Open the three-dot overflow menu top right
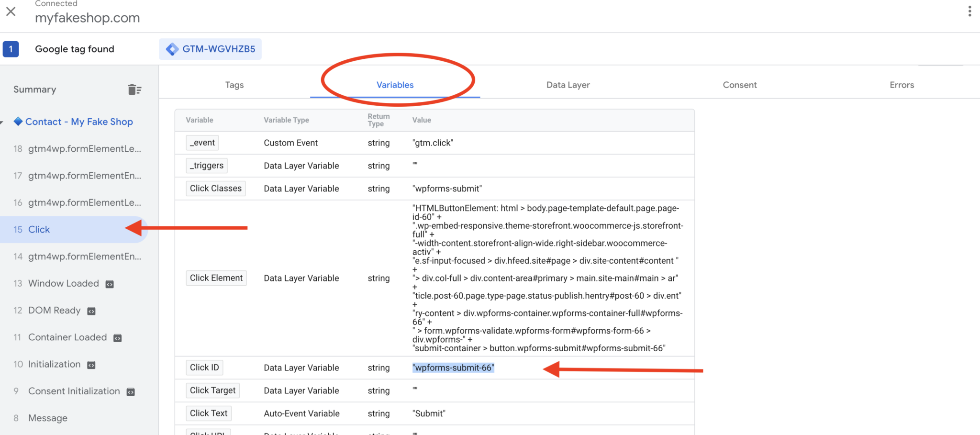980x435 pixels. pyautogui.click(x=970, y=11)
